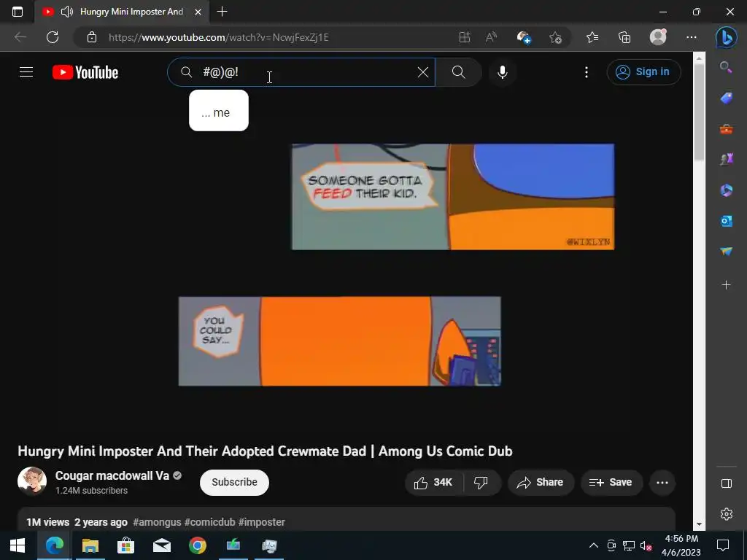
Task: Activate Read aloud icon
Action: pos(491,37)
